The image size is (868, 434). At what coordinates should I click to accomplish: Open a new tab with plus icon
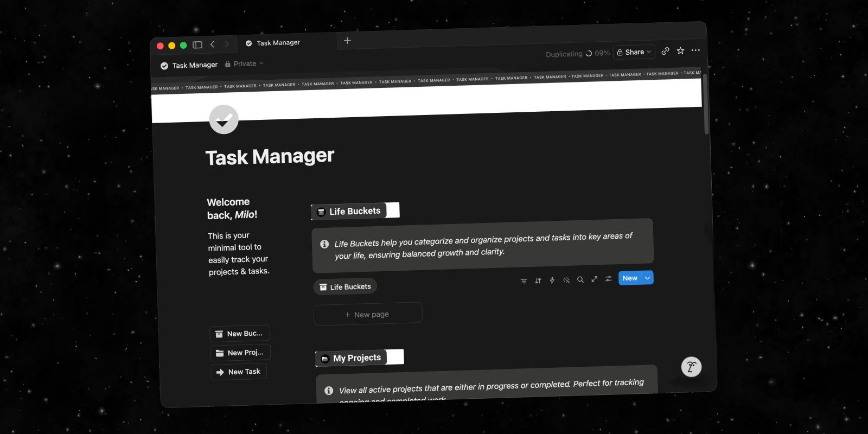coord(347,40)
